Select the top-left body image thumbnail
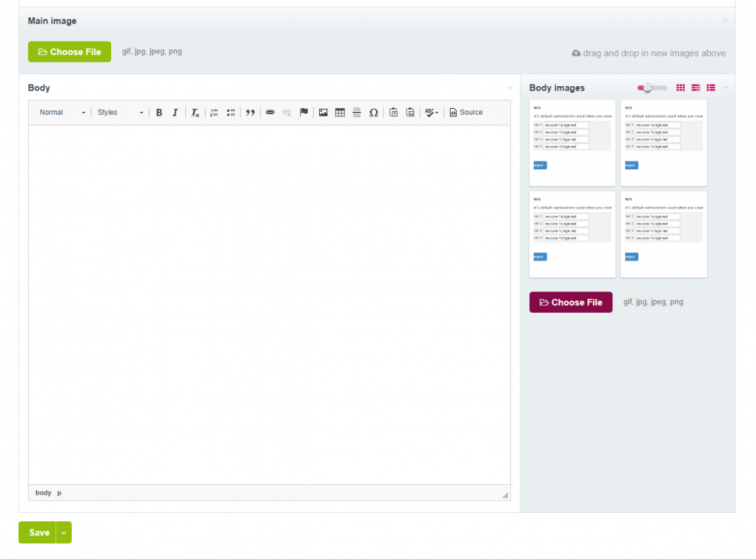The width and height of the screenshot is (756, 559). pyautogui.click(x=572, y=143)
